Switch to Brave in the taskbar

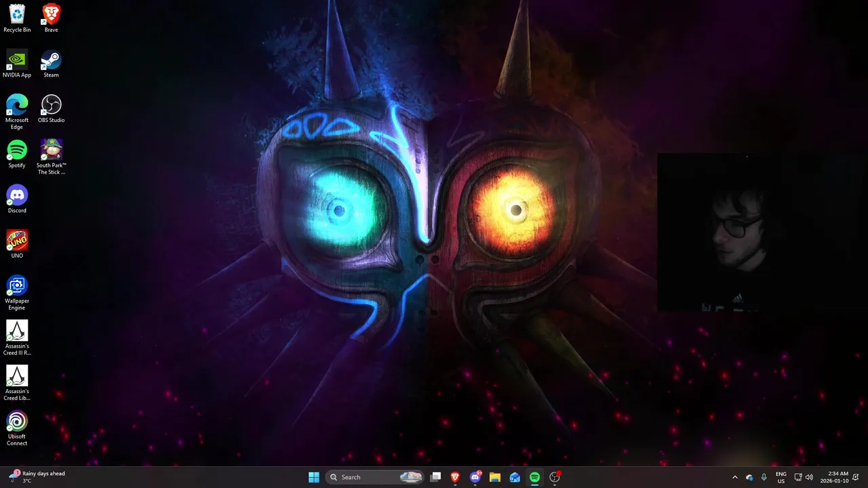click(456, 477)
